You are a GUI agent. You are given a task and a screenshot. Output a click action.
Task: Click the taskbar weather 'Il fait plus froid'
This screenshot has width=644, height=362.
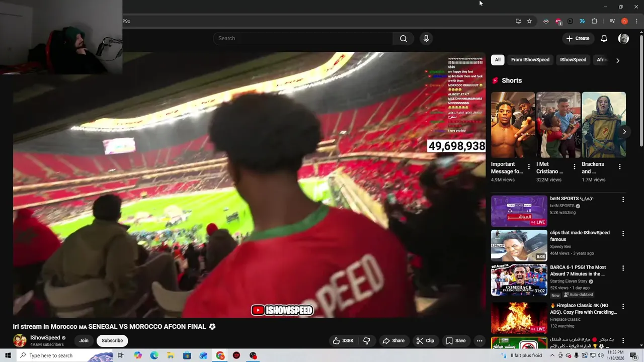point(522,355)
